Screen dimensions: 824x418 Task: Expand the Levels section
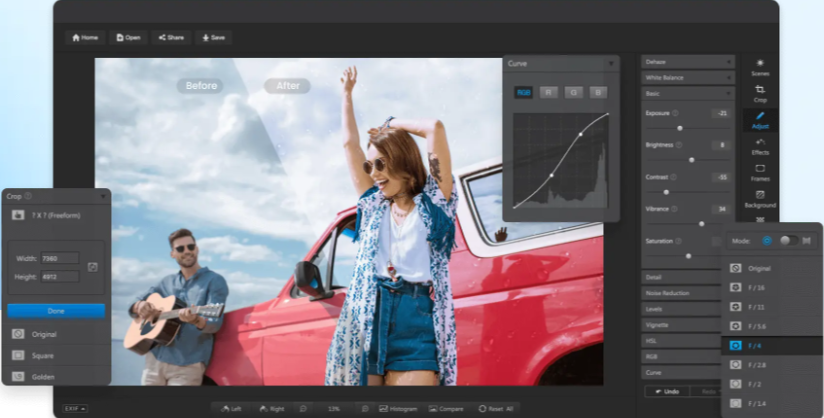point(682,309)
